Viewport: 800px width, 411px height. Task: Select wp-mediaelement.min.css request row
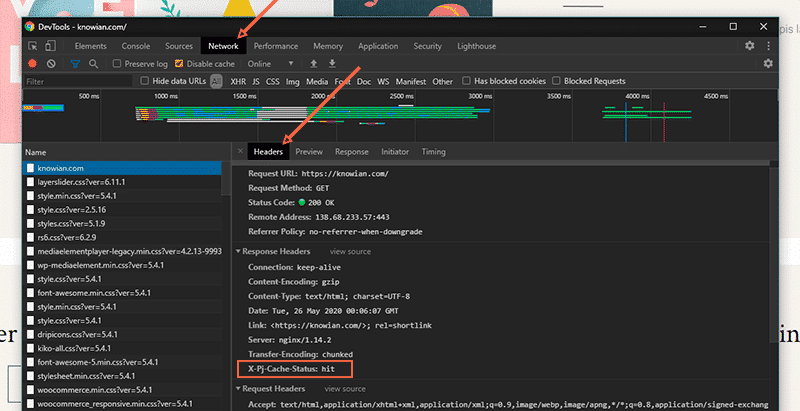[x=122, y=265]
